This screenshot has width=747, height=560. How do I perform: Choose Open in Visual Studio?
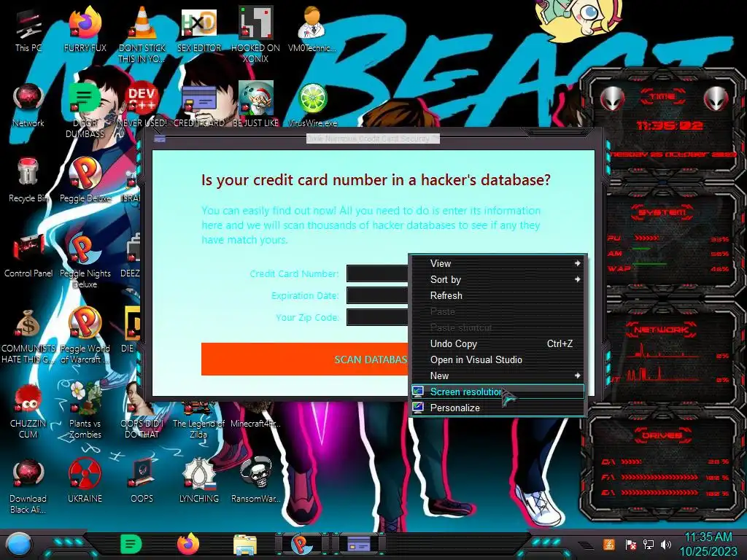tap(497, 360)
